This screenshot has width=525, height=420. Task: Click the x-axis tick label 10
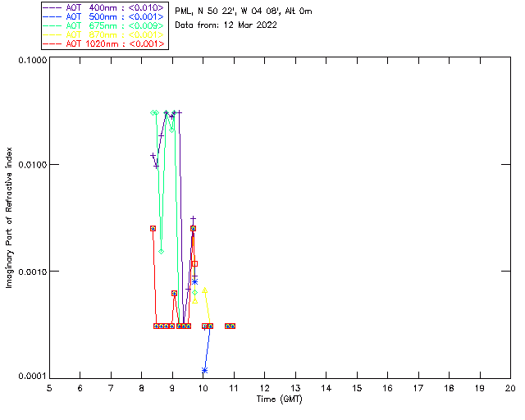click(x=203, y=388)
